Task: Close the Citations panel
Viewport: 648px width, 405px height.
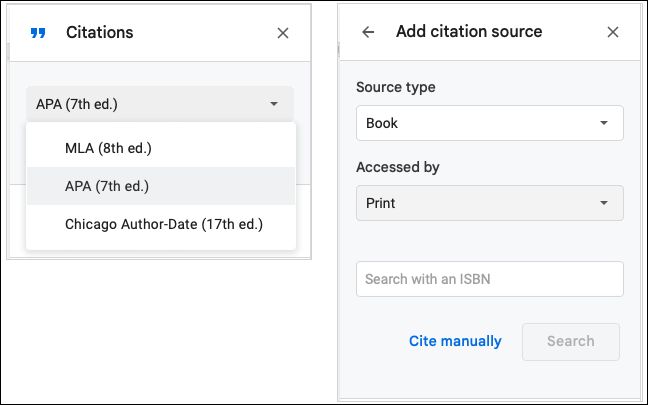Action: tap(283, 33)
